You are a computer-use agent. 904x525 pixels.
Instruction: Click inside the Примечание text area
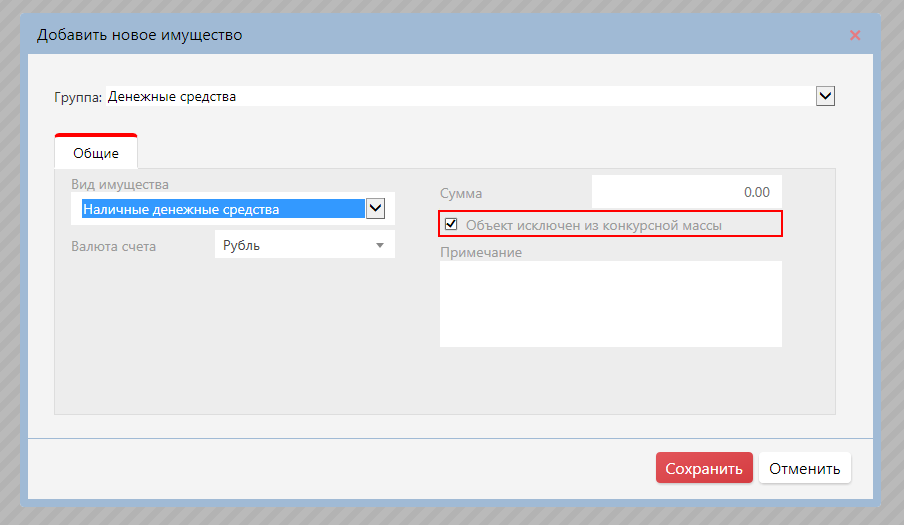click(x=610, y=304)
